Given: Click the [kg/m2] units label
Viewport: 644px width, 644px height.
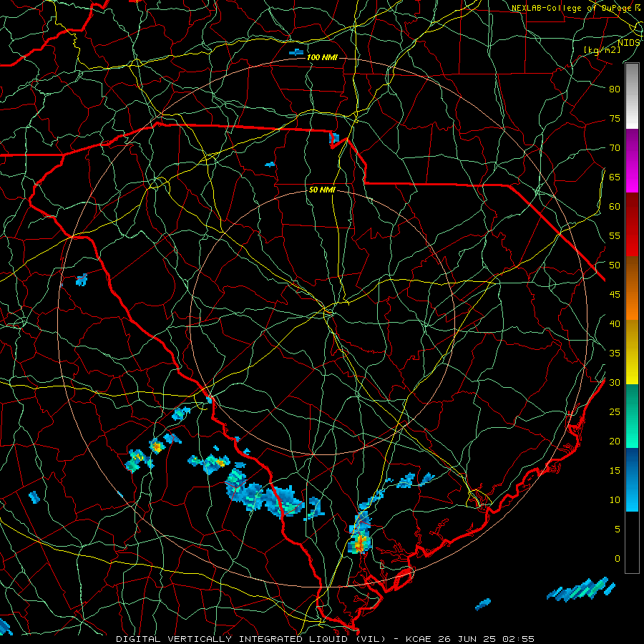Looking at the screenshot, I should tap(602, 49).
